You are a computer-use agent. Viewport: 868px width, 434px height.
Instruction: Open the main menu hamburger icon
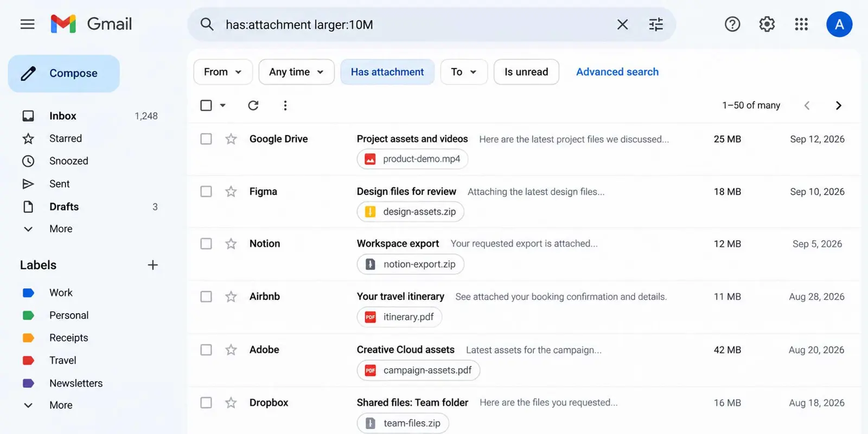27,24
